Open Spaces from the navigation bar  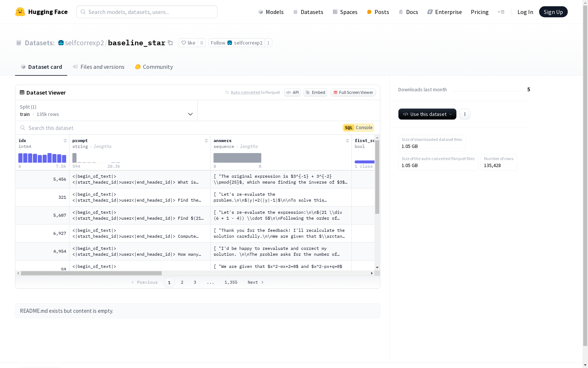click(x=345, y=12)
